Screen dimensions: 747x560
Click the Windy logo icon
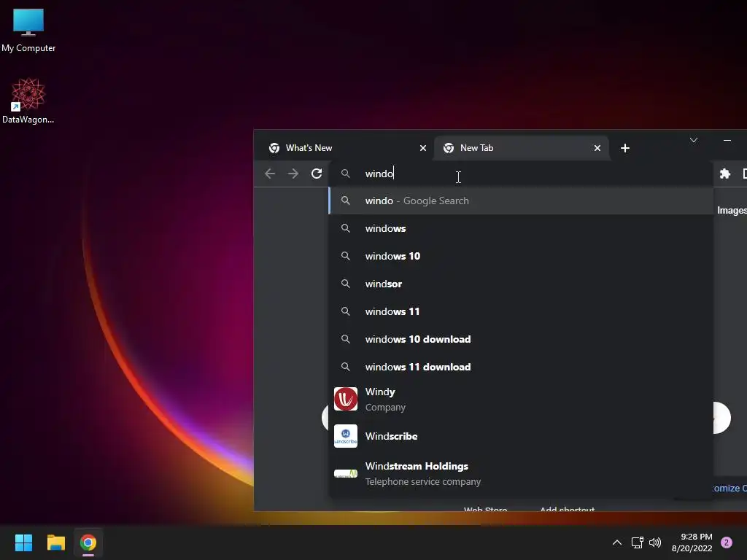(345, 399)
